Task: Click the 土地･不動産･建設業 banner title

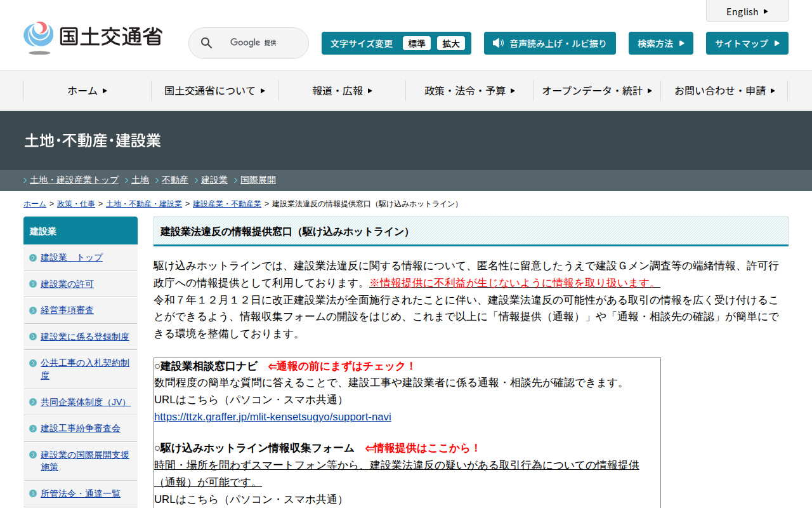Action: [93, 141]
